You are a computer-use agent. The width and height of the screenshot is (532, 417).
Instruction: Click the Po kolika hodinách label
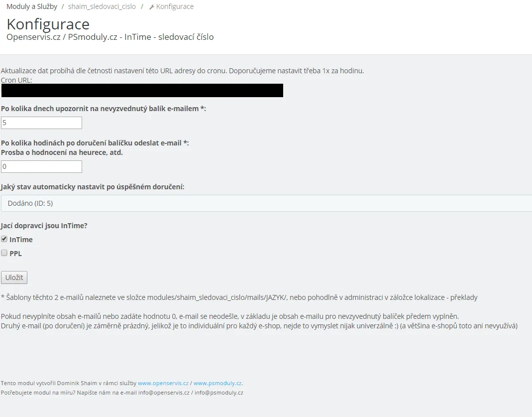(x=95, y=143)
